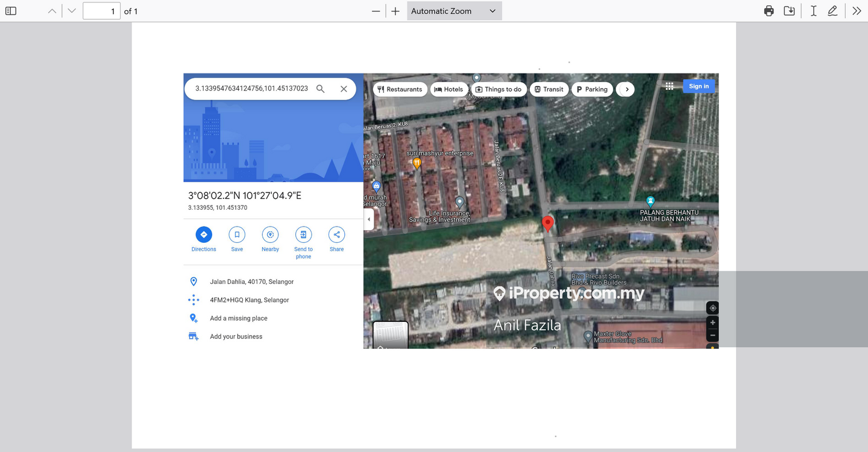Expand the tools overflow menu
The height and width of the screenshot is (452, 868).
[x=857, y=11]
